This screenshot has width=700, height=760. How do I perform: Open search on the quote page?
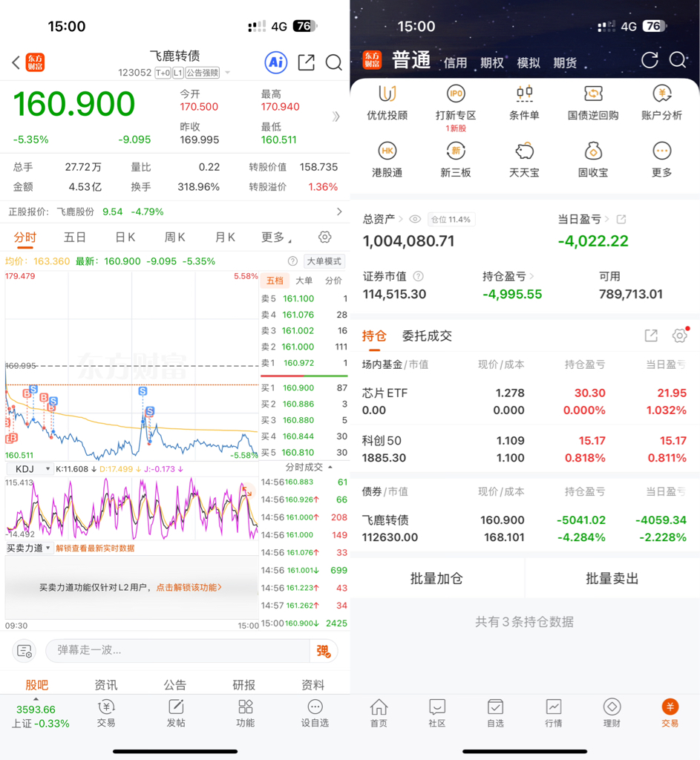333,62
